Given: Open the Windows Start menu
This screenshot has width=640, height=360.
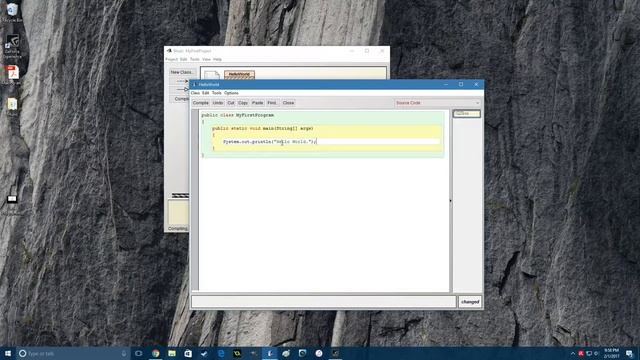Looking at the screenshot, I should pos(8,353).
